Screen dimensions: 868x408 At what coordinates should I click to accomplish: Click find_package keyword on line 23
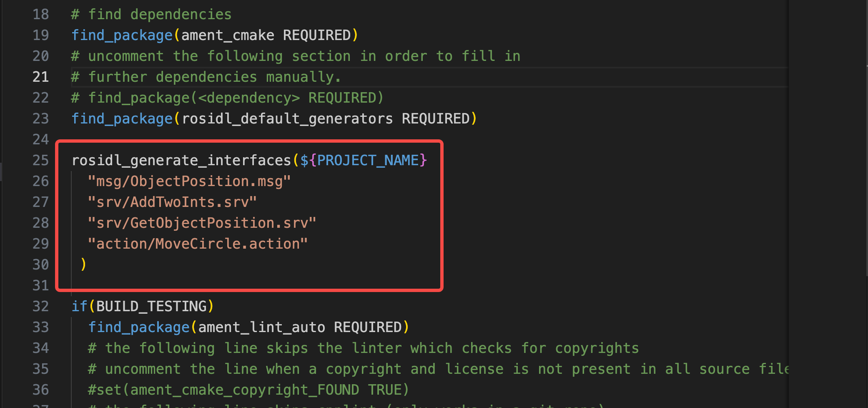click(122, 119)
